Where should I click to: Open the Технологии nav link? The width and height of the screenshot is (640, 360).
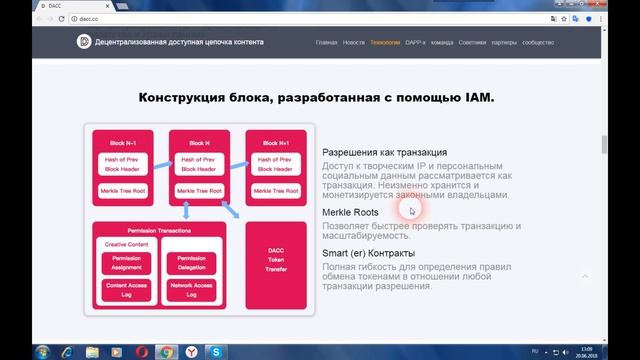[385, 42]
